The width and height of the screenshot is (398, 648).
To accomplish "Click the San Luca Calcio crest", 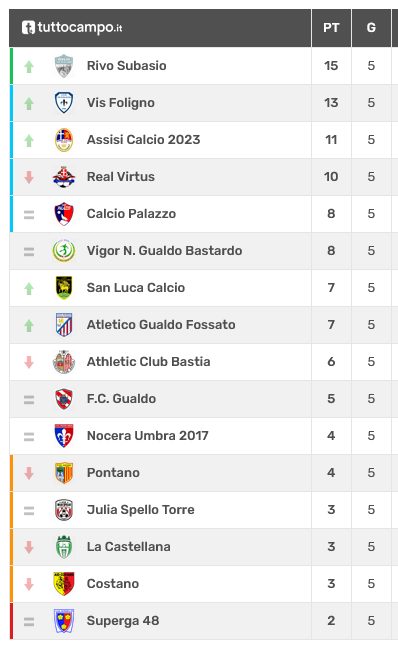I will pos(64,288).
